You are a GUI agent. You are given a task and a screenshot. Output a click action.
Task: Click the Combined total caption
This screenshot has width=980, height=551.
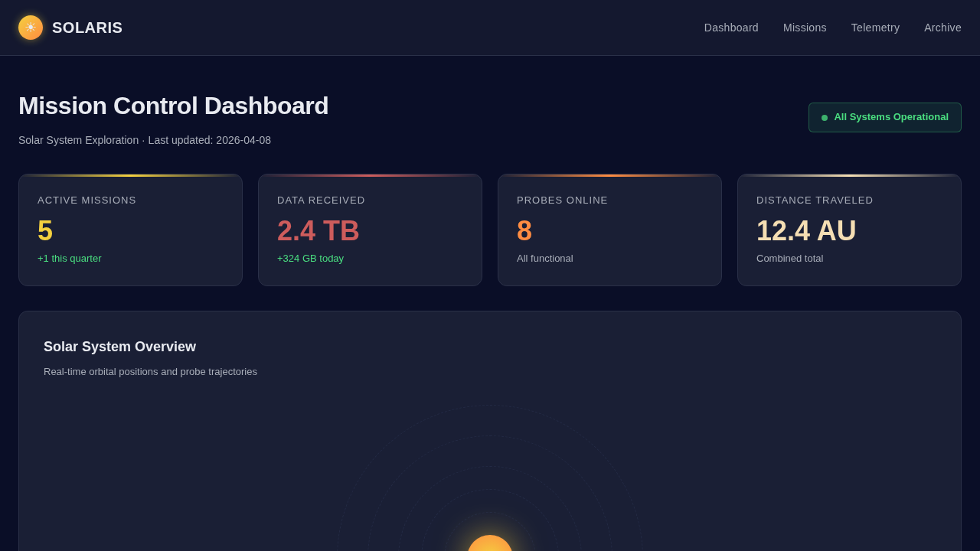point(789,259)
